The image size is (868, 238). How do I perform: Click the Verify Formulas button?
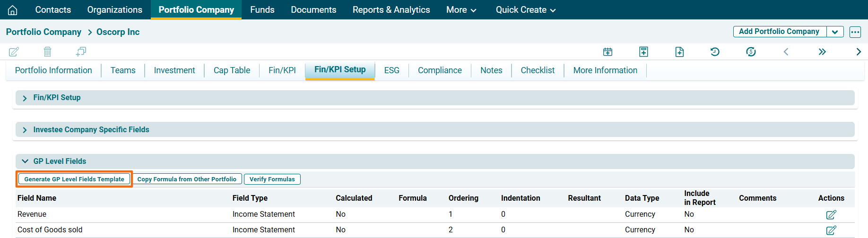pos(272,179)
